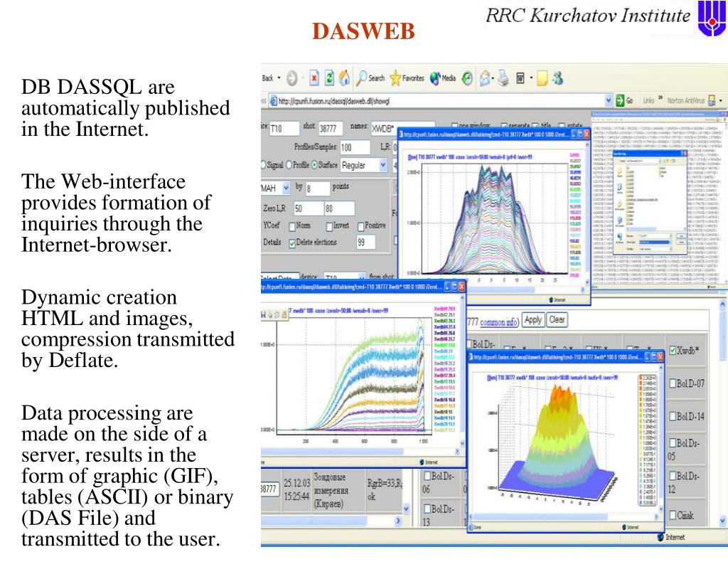728x579 pixels.
Task: Check the Cmak checkbox
Action: 673,515
